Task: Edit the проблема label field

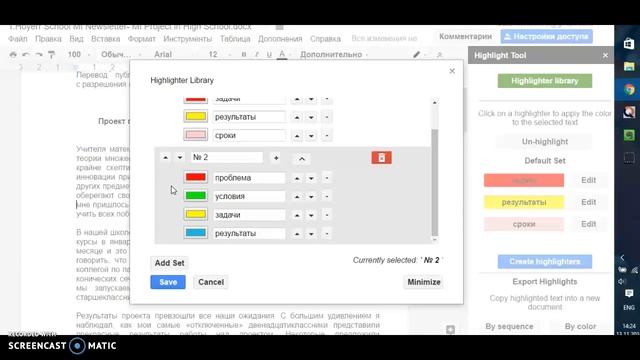Action: click(249, 178)
